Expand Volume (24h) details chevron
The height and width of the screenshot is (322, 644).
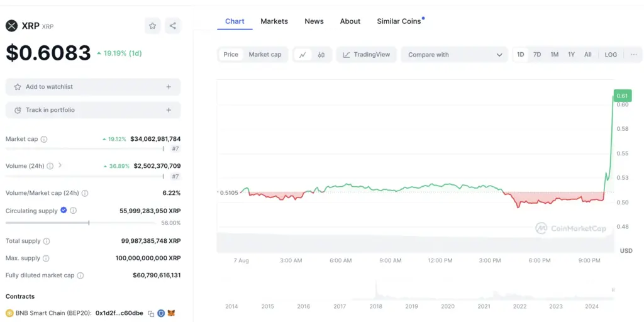tap(60, 165)
